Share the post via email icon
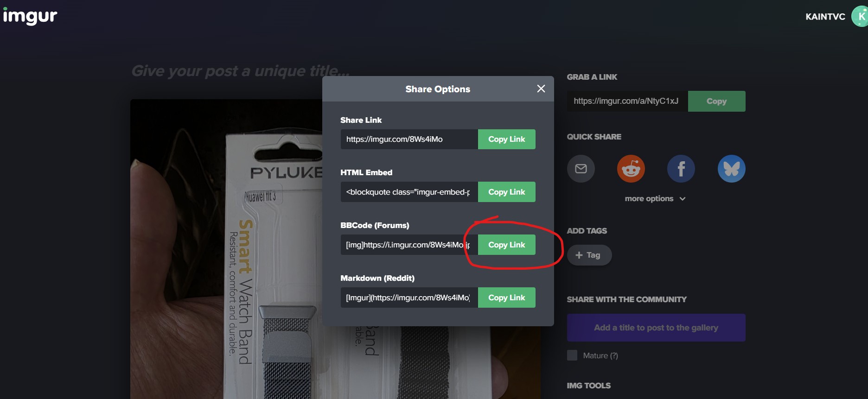 coord(581,169)
